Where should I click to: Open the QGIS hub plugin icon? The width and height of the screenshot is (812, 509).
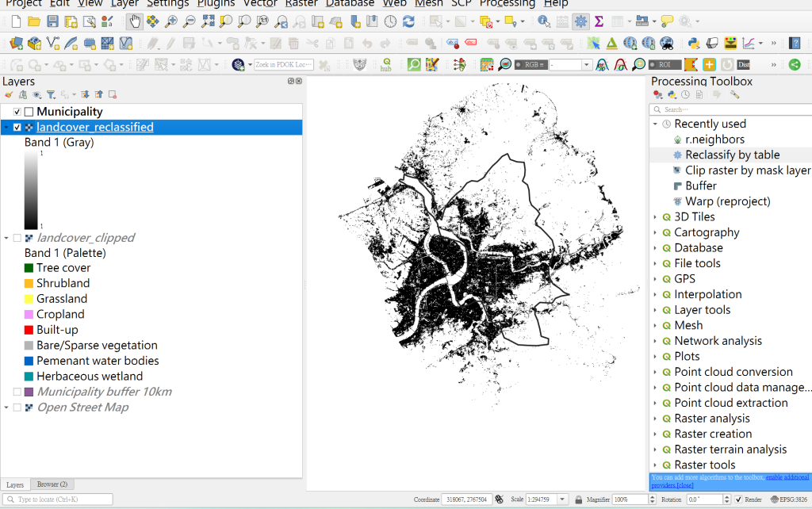click(386, 65)
